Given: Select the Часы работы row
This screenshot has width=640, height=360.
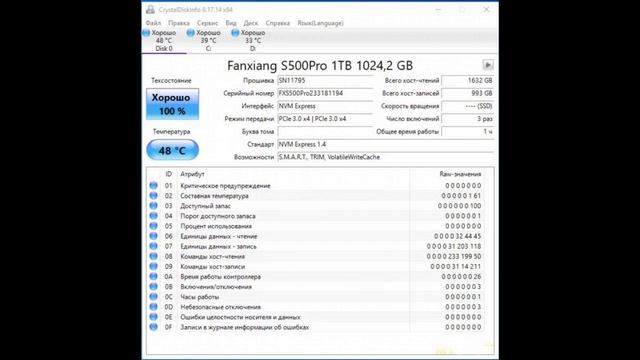Looking at the screenshot, I should [x=316, y=297].
